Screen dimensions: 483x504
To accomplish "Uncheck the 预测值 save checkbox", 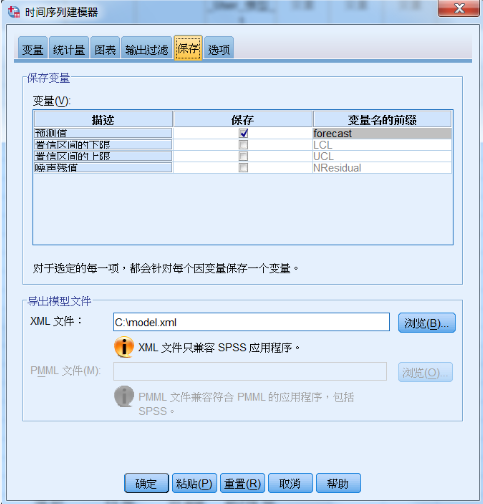I will click(244, 133).
